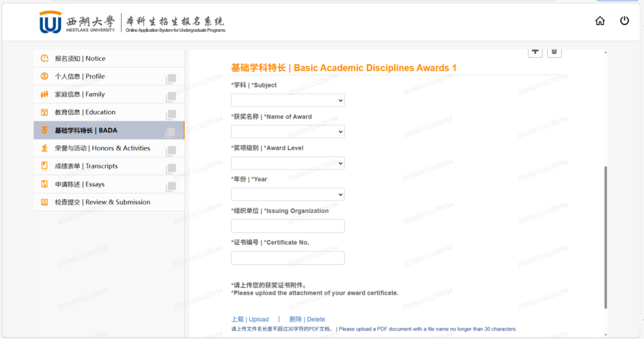Open the Year dropdown
The width and height of the screenshot is (644, 339).
[287, 195]
